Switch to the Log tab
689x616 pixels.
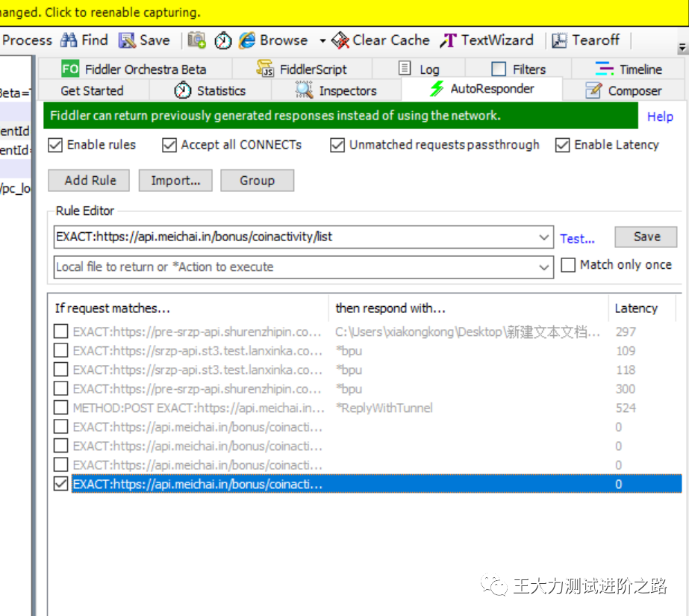click(x=419, y=69)
